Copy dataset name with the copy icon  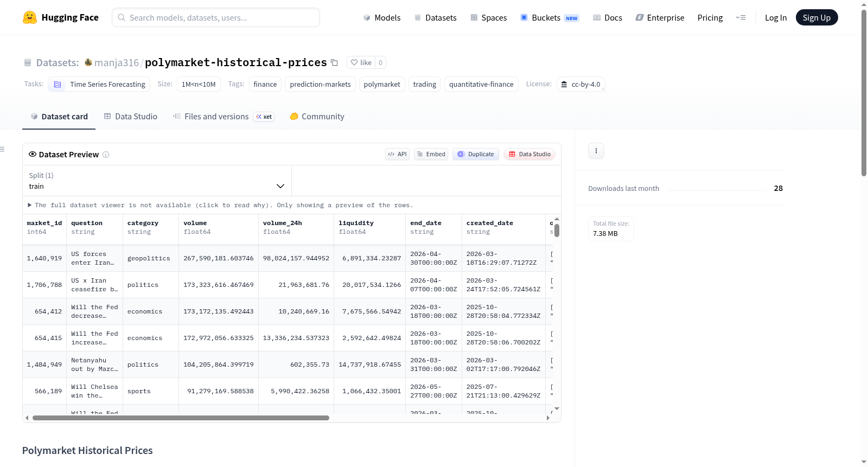coord(334,62)
